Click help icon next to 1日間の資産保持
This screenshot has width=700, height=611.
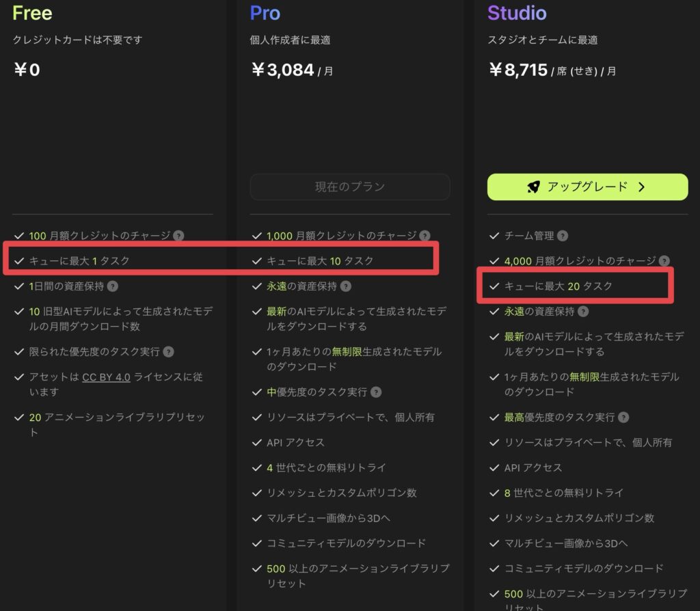tap(113, 286)
